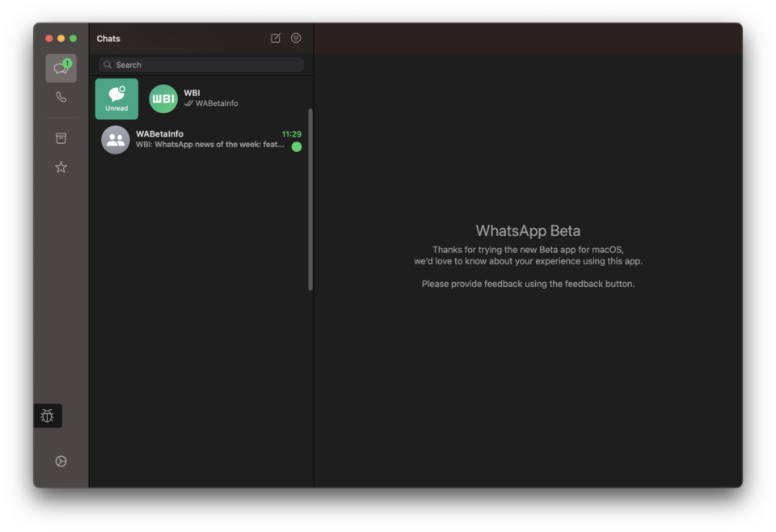
Task: Open the Chats tab in the sidebar
Action: point(61,69)
